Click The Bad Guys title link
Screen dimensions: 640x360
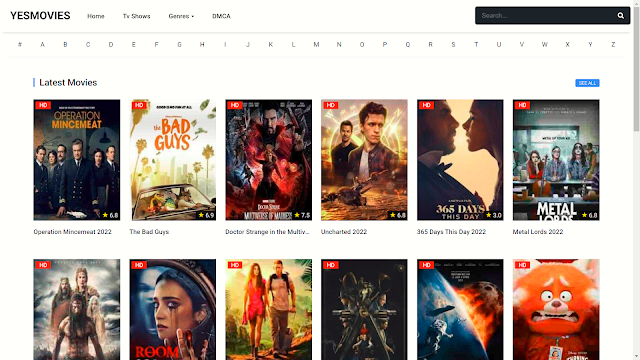tap(149, 231)
